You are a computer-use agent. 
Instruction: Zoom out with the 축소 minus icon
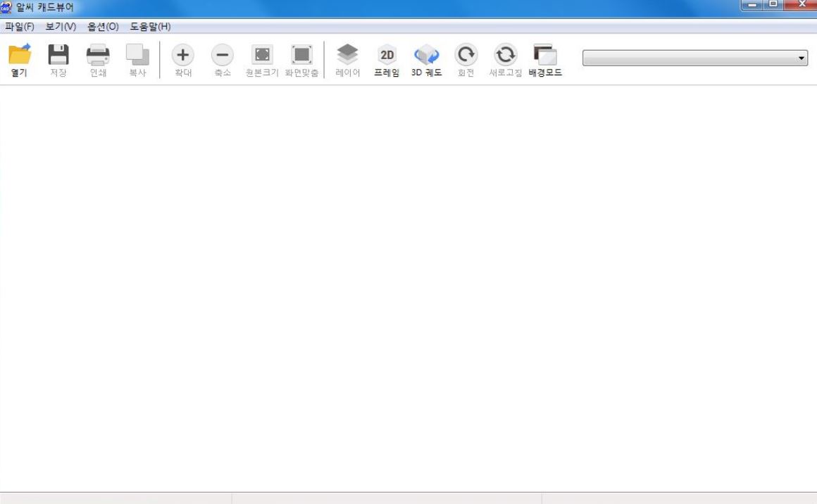(223, 54)
